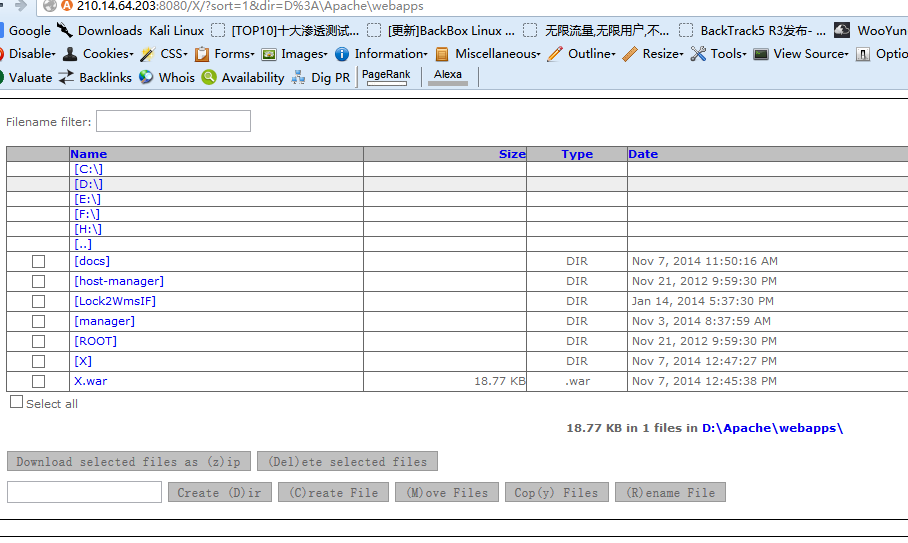Check the box for docs folder
Image resolution: width=908 pixels, height=543 pixels.
point(38,262)
